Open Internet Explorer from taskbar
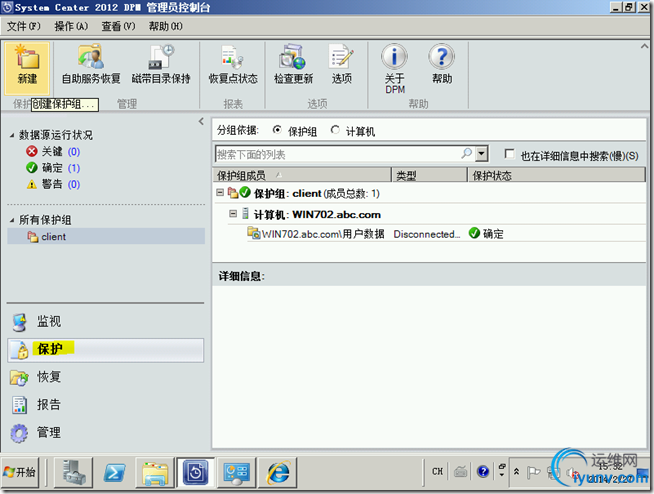Viewport: 654px width, 494px height. pos(278,472)
